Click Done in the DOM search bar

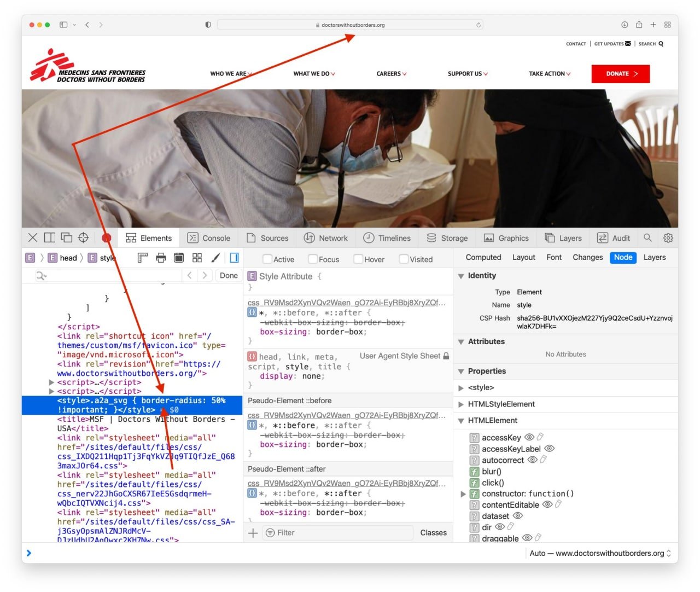pos(229,276)
